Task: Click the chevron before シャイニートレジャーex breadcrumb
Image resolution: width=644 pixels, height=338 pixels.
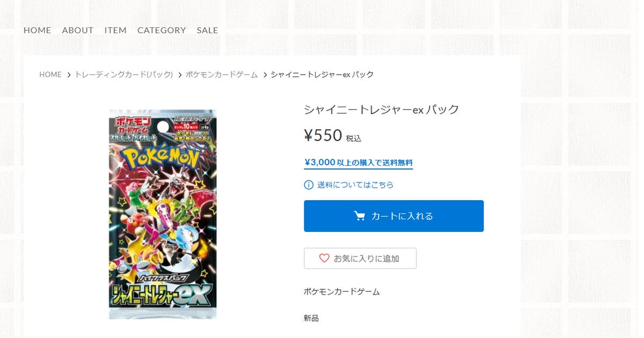Action: click(265, 75)
